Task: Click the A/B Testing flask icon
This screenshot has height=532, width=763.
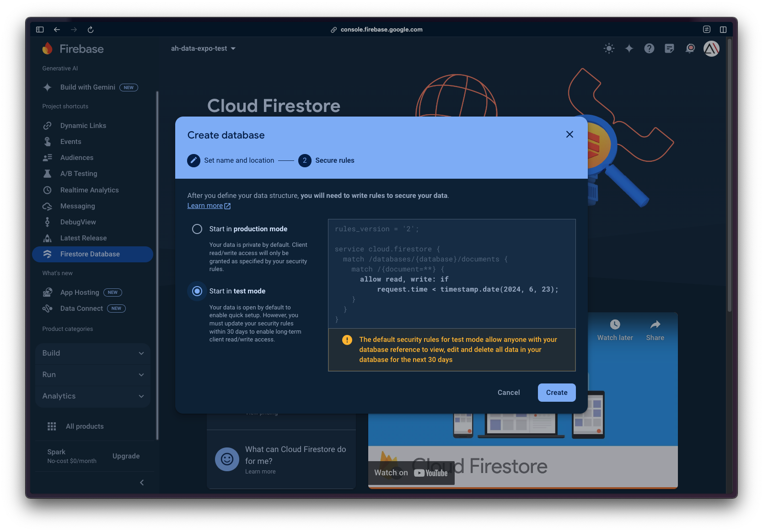Action: click(47, 174)
